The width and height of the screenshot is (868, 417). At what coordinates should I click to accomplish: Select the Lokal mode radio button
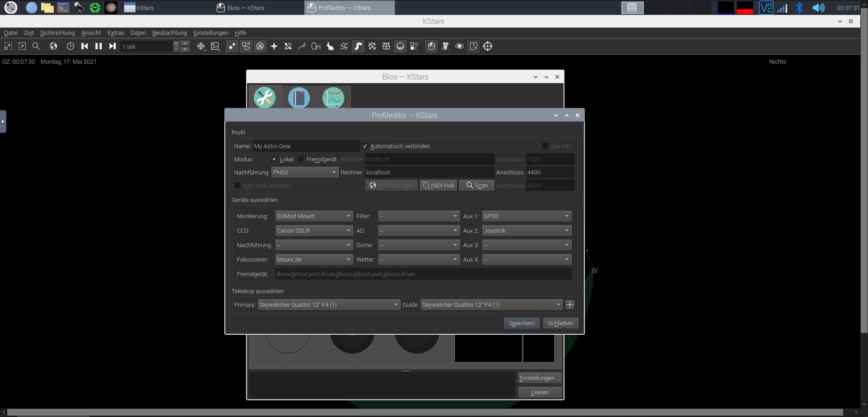(x=274, y=159)
